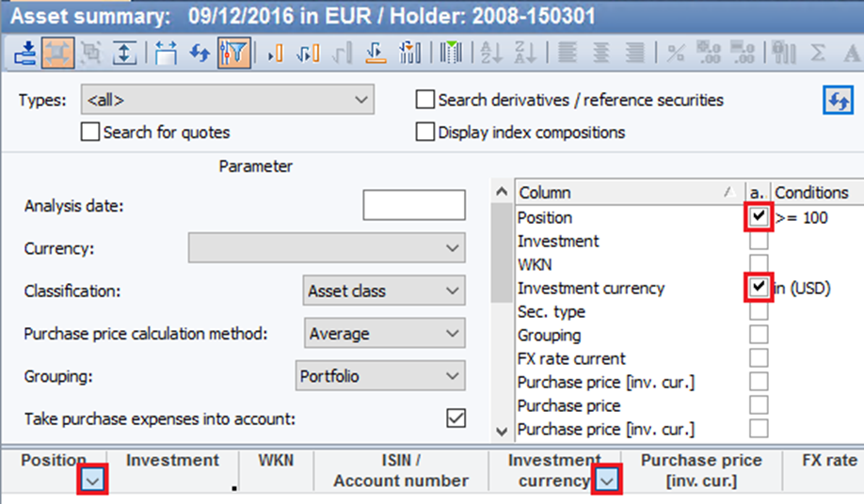Click the filter funnel icon in toolbar
The image size is (864, 504).
tap(233, 54)
